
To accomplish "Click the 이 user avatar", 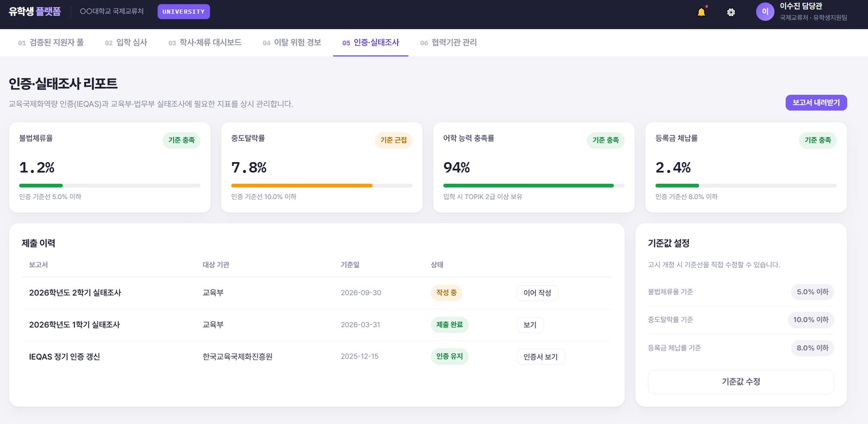I will [x=765, y=11].
